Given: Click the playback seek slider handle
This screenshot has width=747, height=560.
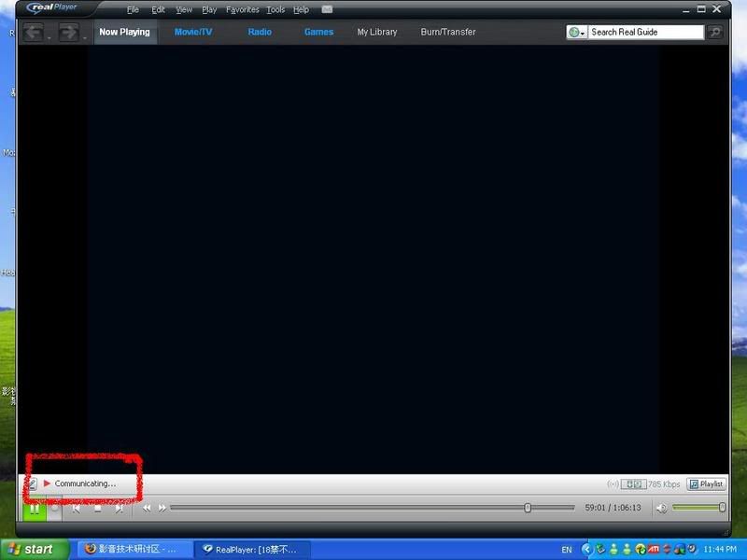Looking at the screenshot, I should click(528, 508).
